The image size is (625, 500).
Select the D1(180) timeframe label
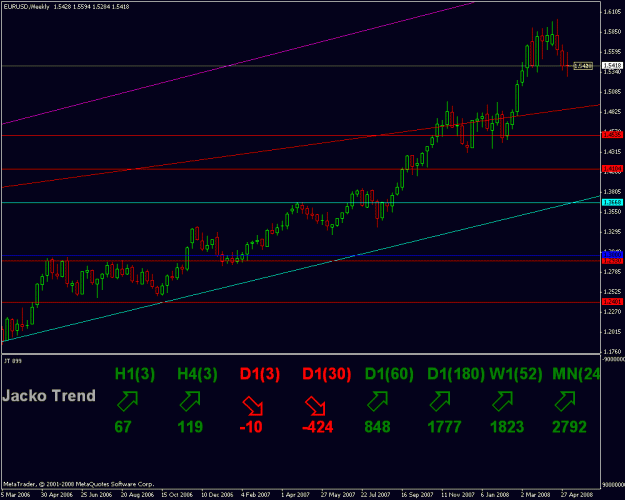(x=456, y=374)
